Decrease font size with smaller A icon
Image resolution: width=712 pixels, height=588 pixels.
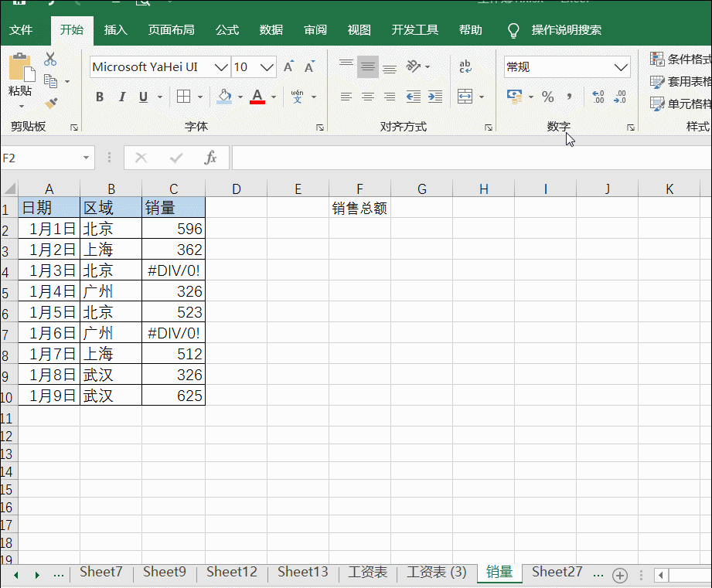310,66
